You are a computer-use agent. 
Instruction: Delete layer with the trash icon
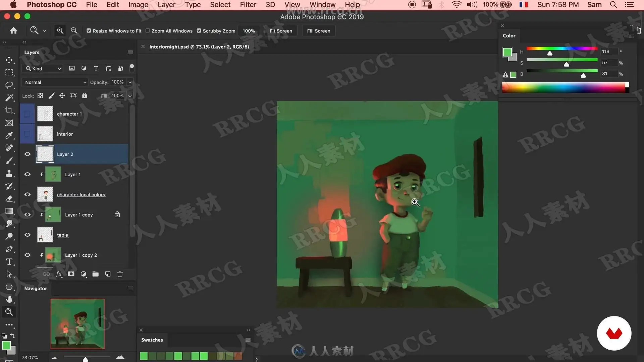pos(120,274)
